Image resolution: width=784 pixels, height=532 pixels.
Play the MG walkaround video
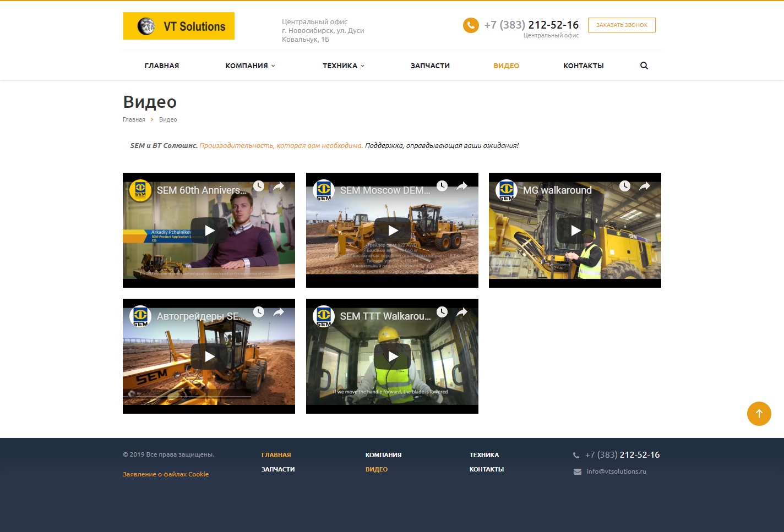[x=575, y=231]
